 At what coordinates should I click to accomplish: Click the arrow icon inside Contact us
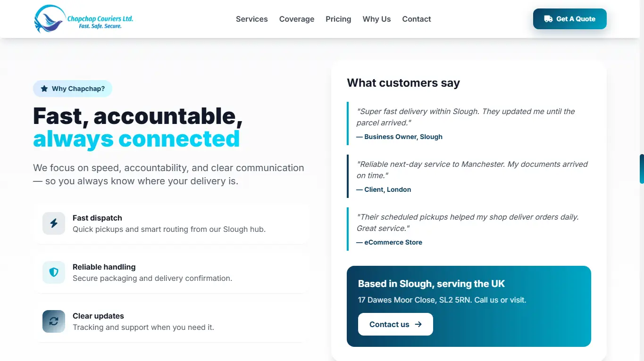(418, 324)
